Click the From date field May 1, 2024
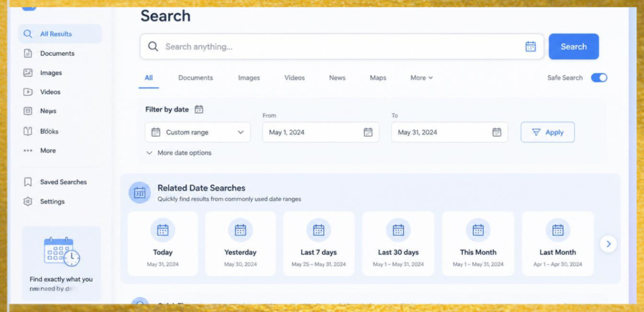 coord(321,132)
